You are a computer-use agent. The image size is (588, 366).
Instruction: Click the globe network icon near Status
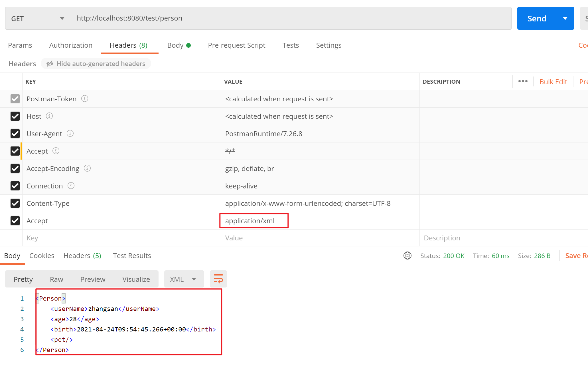point(407,256)
